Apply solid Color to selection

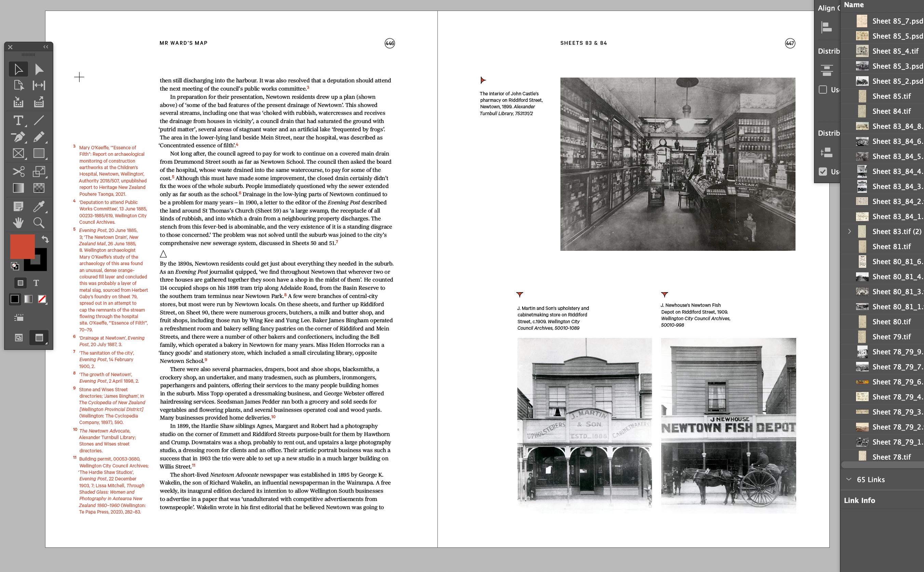pos(14,299)
